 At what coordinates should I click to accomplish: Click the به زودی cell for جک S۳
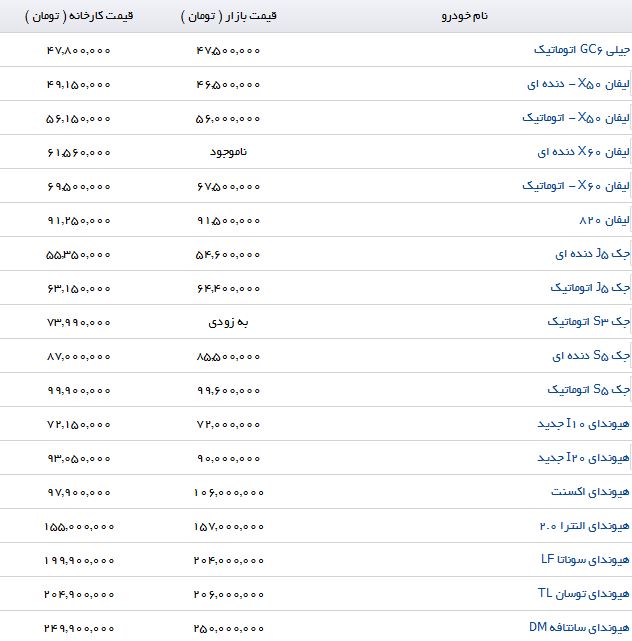pos(229,322)
